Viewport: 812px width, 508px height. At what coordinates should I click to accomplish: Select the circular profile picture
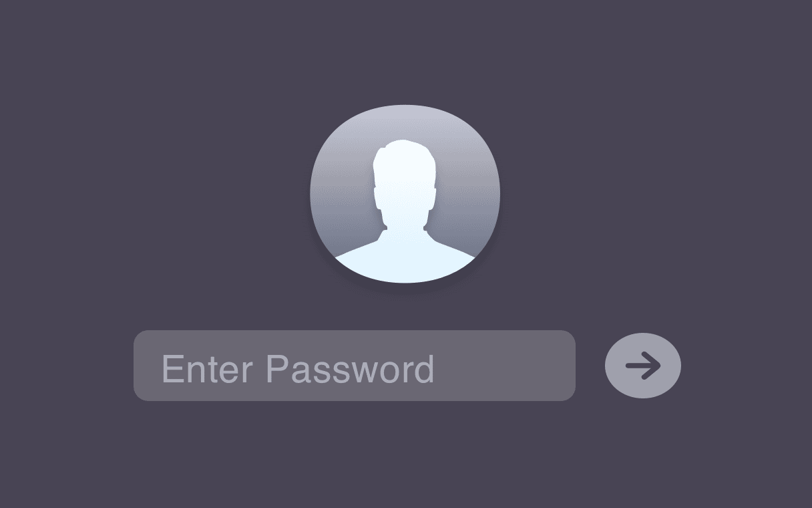point(405,194)
